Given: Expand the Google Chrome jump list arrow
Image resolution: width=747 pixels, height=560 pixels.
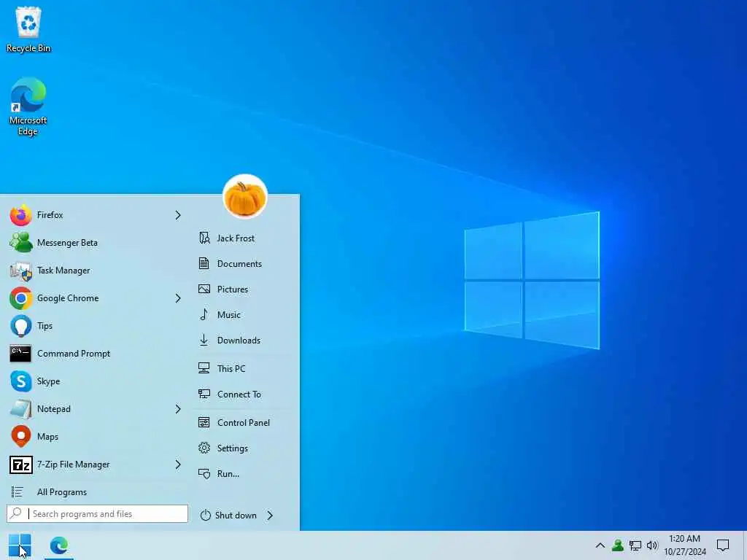Looking at the screenshot, I should coord(178,298).
